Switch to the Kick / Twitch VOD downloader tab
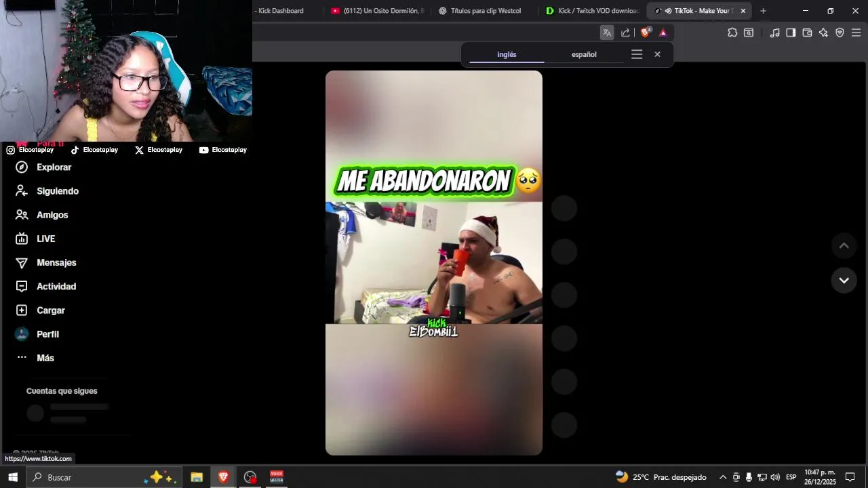Image resolution: width=868 pixels, height=488 pixels. [x=592, y=11]
